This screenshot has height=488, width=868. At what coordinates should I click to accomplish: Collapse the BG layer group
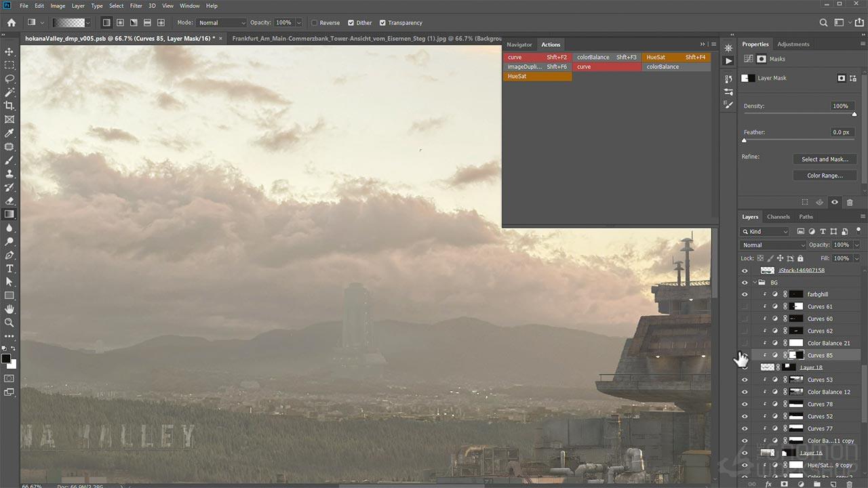click(x=755, y=283)
